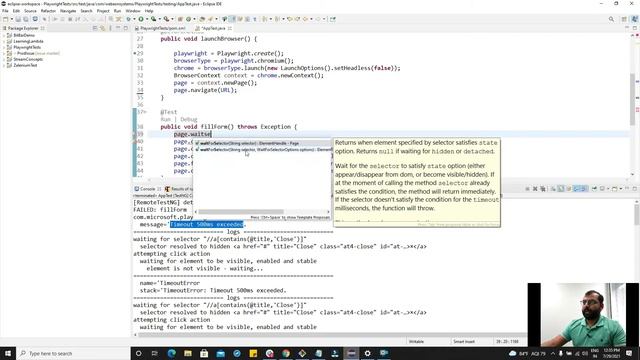Screen dimensions: 640x360
Task: Open Windows Settings gear in taskbar
Action: point(367,353)
